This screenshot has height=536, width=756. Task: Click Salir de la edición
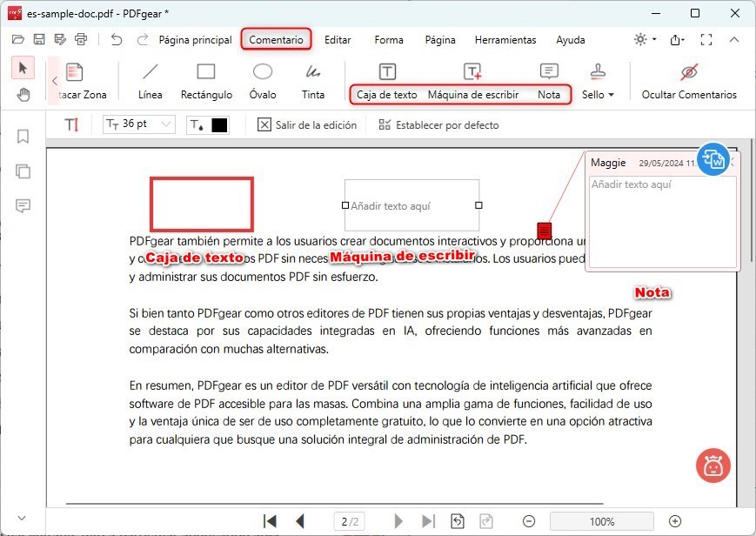point(309,124)
